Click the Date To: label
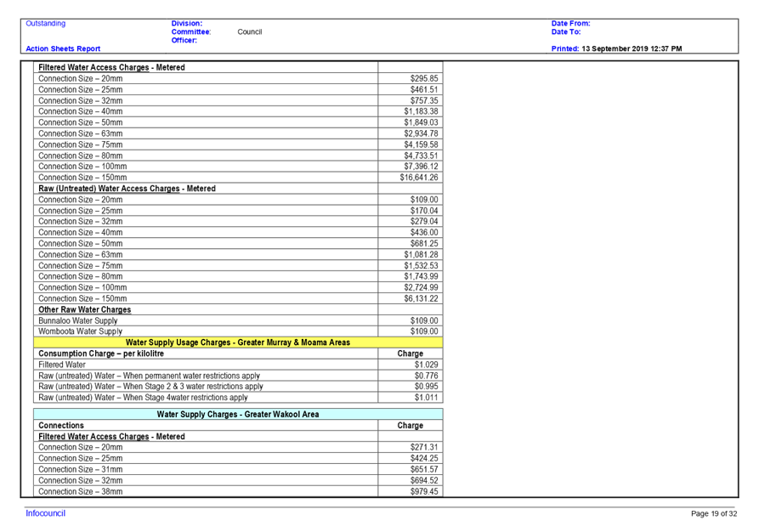759x532 pixels. click(566, 32)
